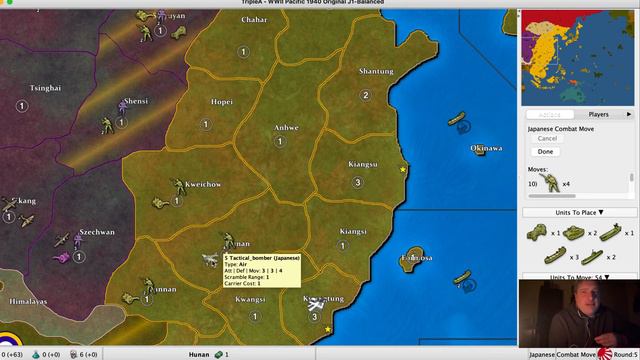Collapse the Units To Place section

pos(579,212)
